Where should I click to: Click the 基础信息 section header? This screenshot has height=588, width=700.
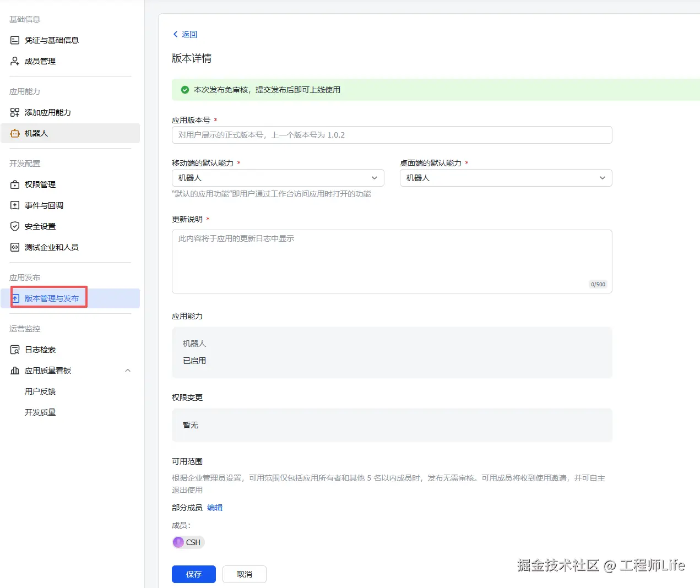pyautogui.click(x=25, y=19)
